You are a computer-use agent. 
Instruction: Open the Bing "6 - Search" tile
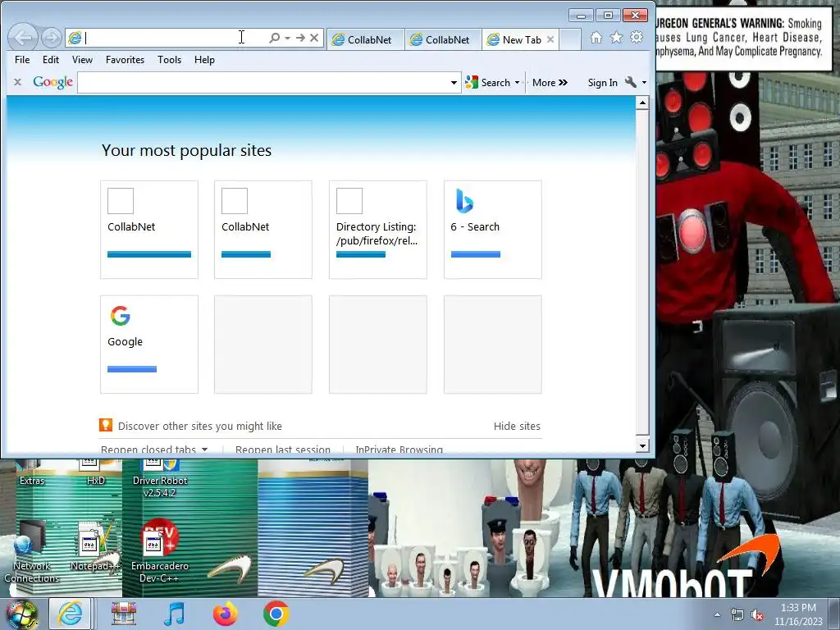click(492, 230)
